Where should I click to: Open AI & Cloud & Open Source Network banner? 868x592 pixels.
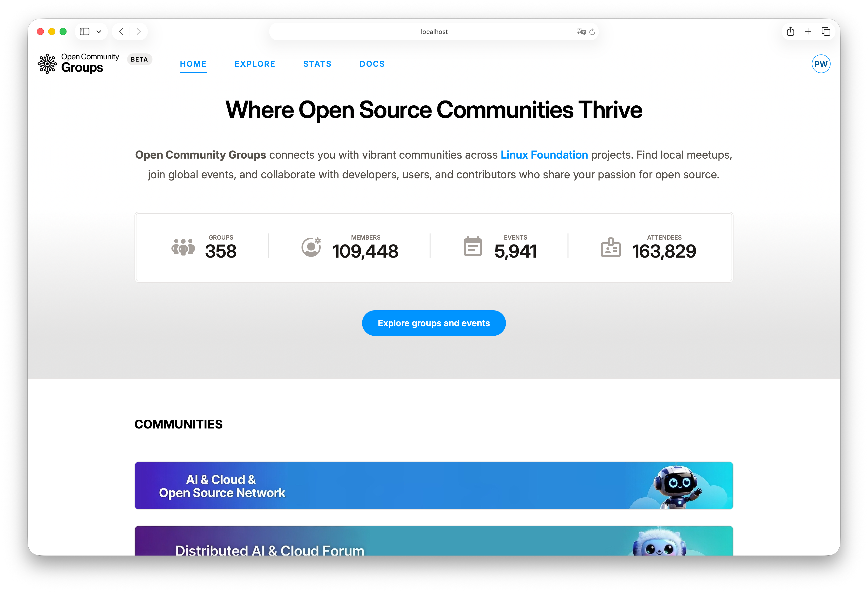tap(434, 486)
